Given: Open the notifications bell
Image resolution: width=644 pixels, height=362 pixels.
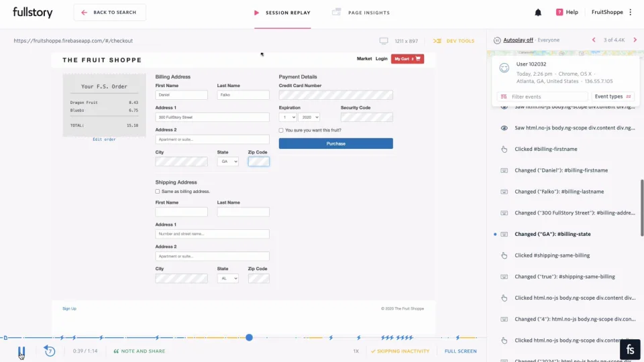Looking at the screenshot, I should tap(538, 12).
